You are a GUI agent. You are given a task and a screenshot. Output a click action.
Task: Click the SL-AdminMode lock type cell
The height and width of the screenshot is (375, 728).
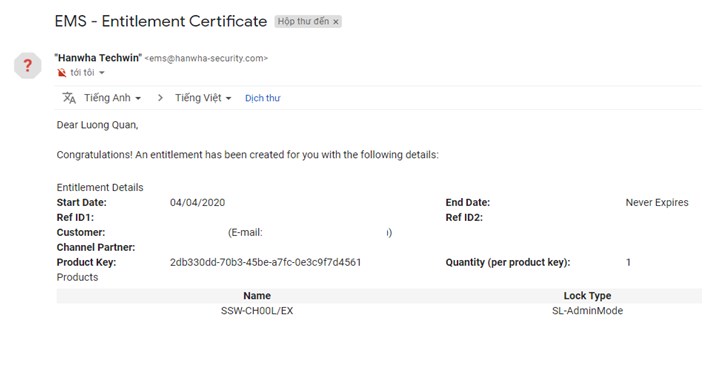pyautogui.click(x=587, y=311)
